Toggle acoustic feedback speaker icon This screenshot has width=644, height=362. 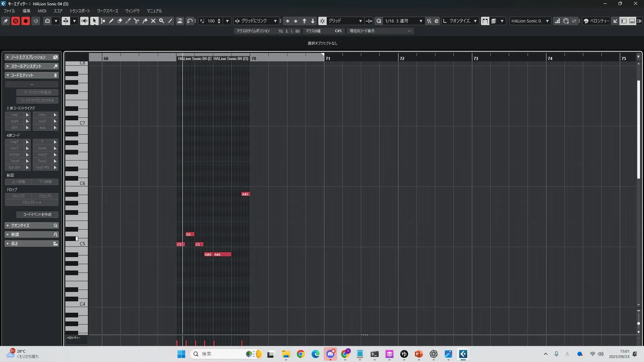(x=84, y=21)
